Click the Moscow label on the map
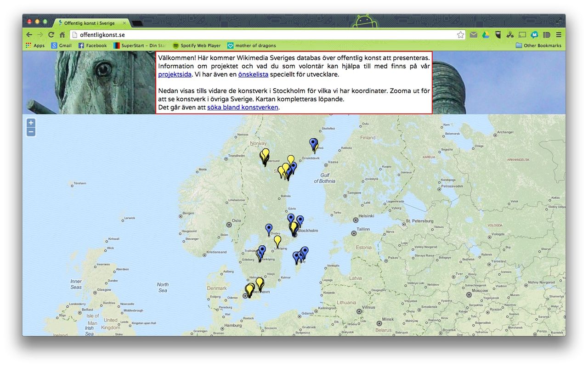The image size is (588, 367). [479, 291]
